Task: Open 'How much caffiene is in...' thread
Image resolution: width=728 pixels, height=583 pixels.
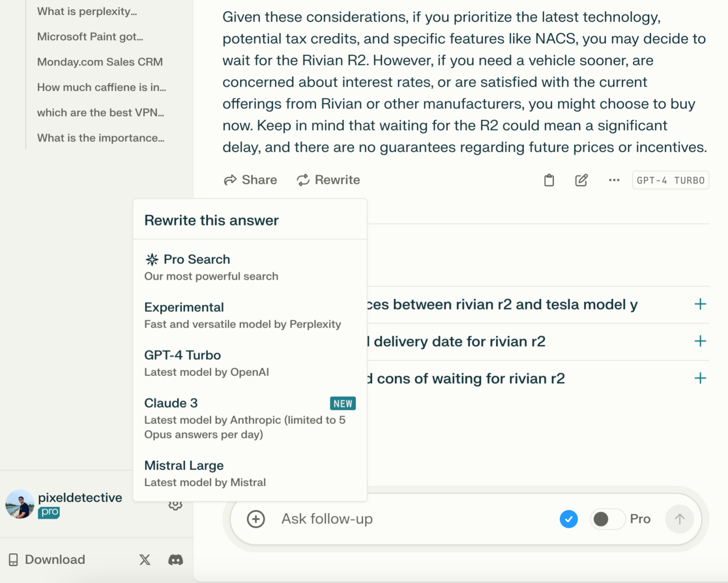Action: (101, 87)
